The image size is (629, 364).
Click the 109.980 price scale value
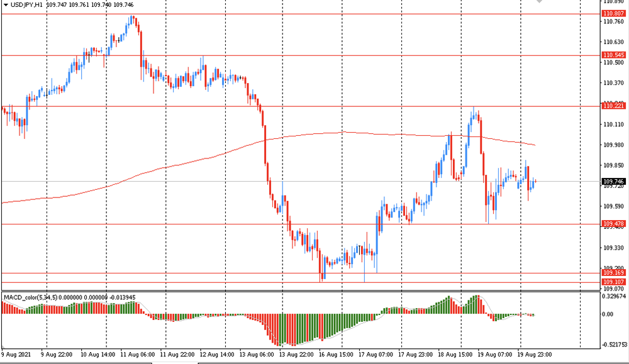(x=614, y=145)
